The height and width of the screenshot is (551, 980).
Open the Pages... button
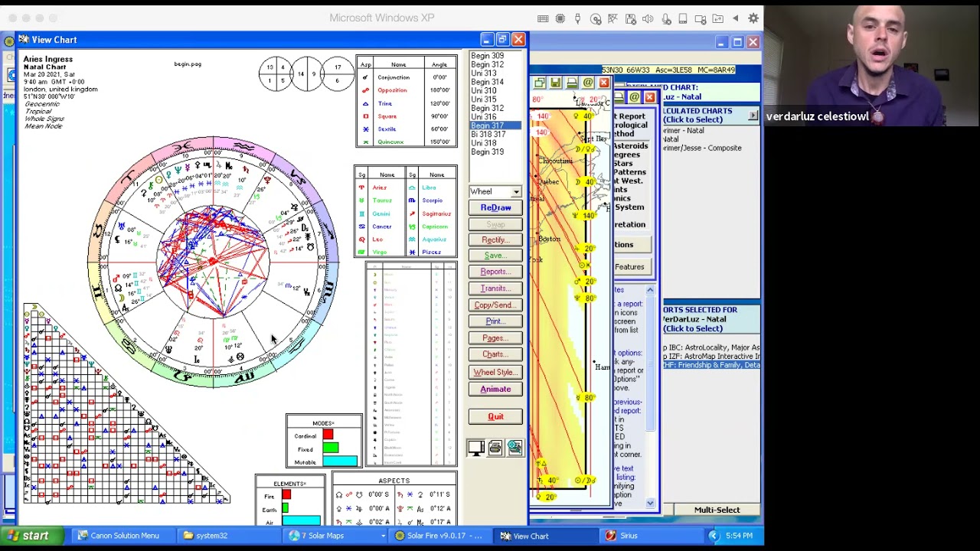[495, 338]
